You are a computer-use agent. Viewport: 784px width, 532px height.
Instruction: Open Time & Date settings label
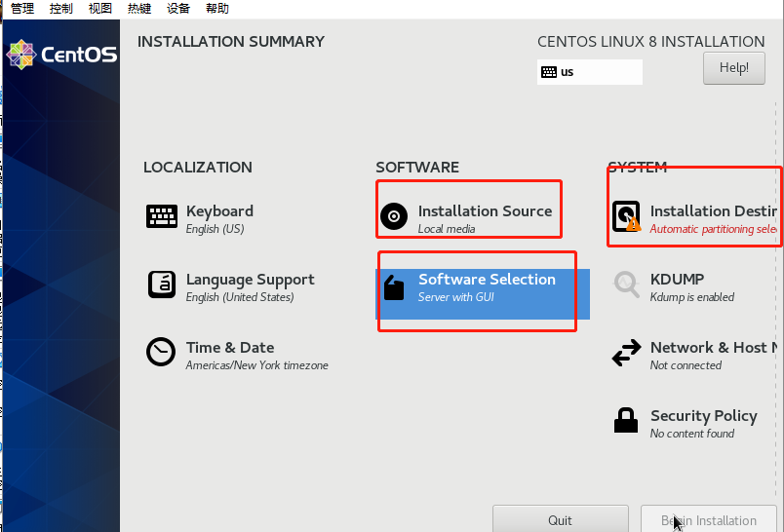(230, 348)
